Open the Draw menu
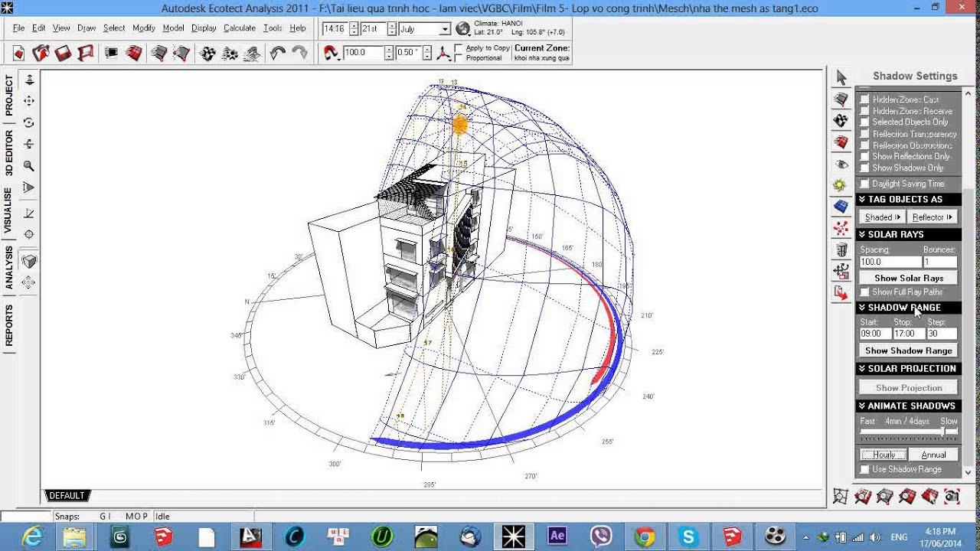The width and height of the screenshot is (980, 551). [x=87, y=28]
